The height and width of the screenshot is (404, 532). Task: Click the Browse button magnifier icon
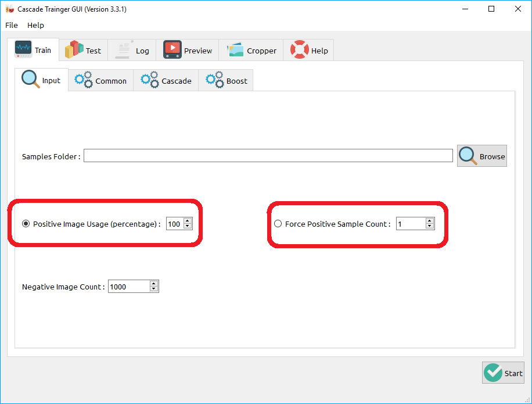(x=468, y=156)
